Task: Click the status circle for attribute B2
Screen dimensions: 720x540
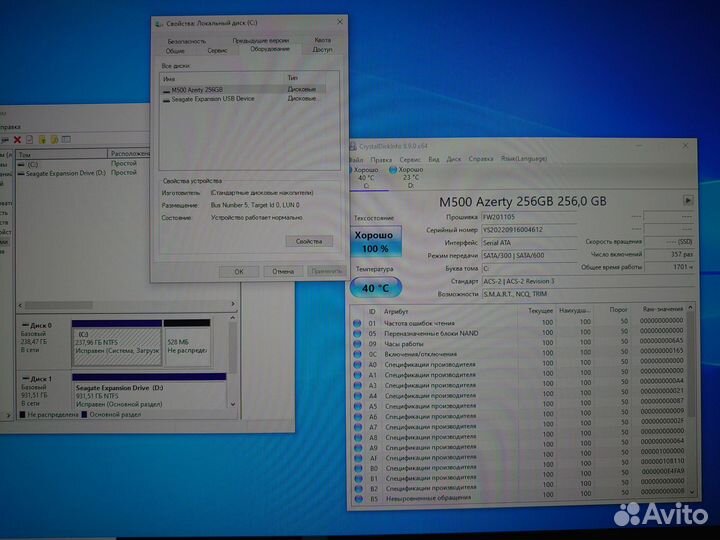Action: coord(359,489)
